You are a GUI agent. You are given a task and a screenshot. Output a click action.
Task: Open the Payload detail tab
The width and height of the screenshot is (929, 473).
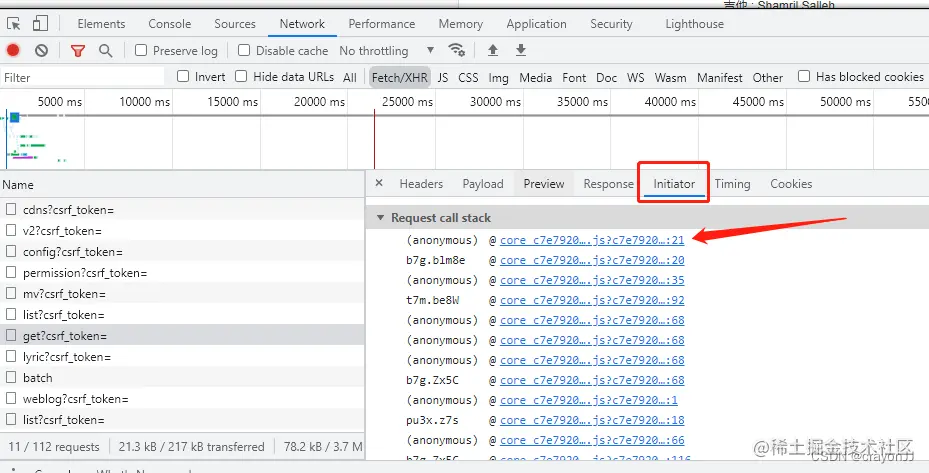tap(483, 184)
